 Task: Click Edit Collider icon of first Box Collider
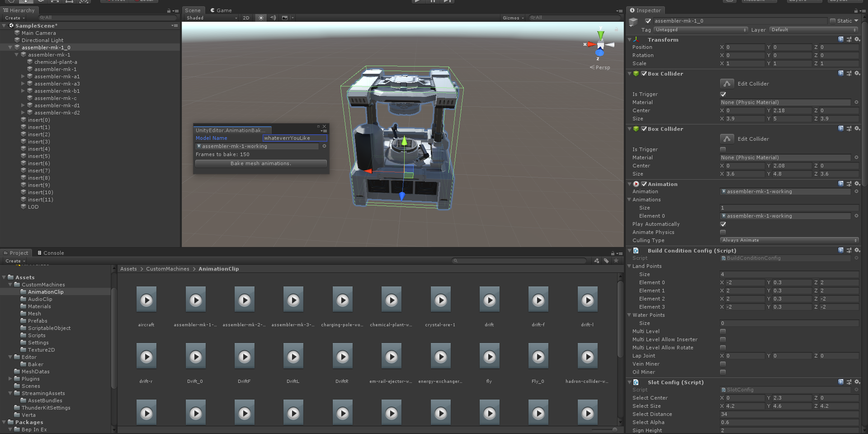726,83
